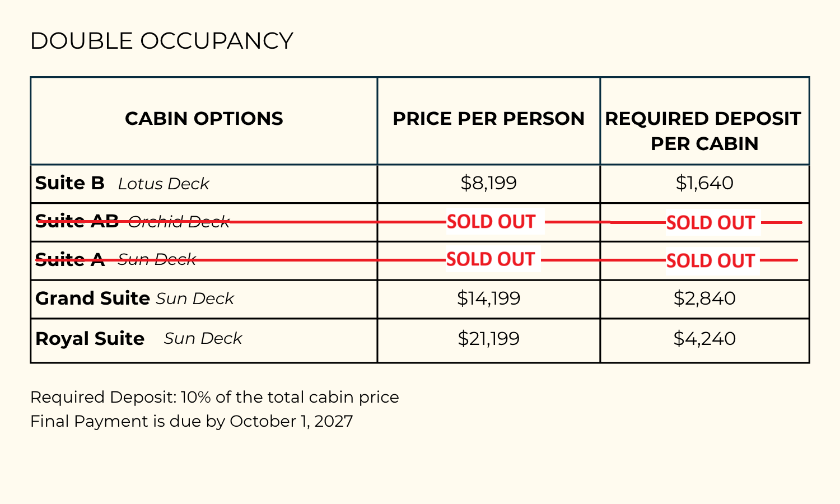
Task: Select the crossed-out Suite AB Orchid Deck
Action: [x=132, y=222]
